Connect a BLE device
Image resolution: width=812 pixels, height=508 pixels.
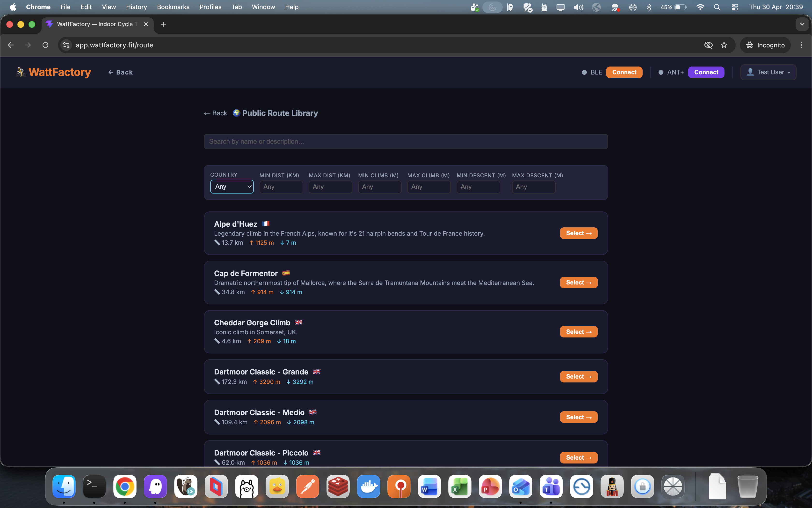[624, 72]
